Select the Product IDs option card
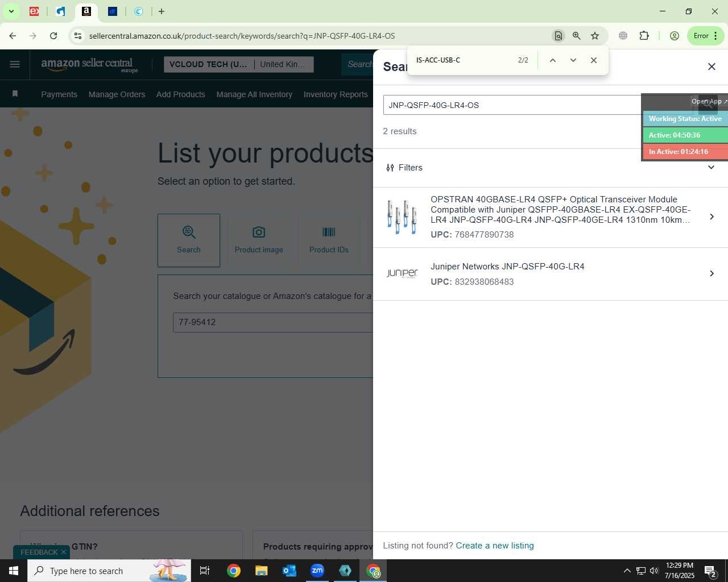Screen dimensions: 728x582 (x=329, y=240)
